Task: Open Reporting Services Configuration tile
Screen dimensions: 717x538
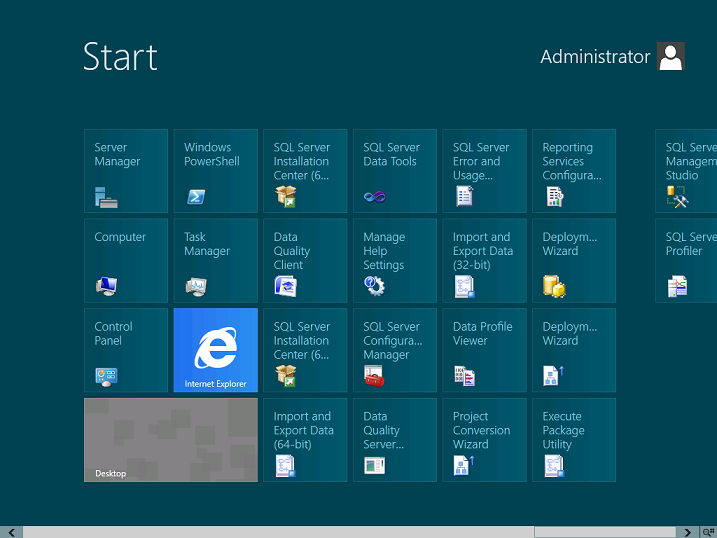Action: 574,170
